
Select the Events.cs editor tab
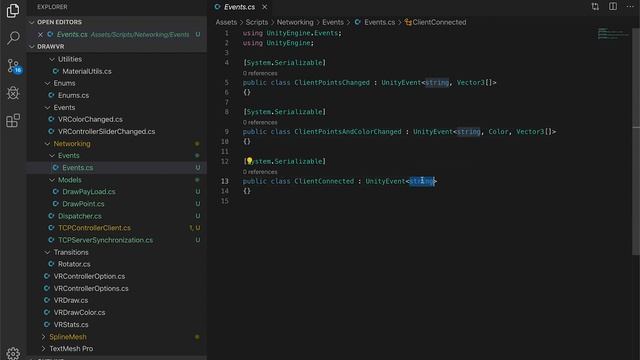point(239,7)
